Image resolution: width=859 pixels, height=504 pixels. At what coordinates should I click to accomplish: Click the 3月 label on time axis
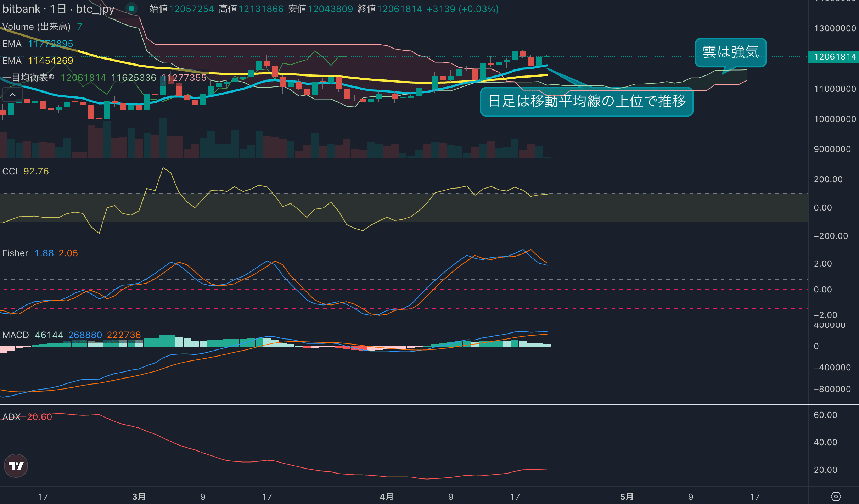tap(139, 497)
